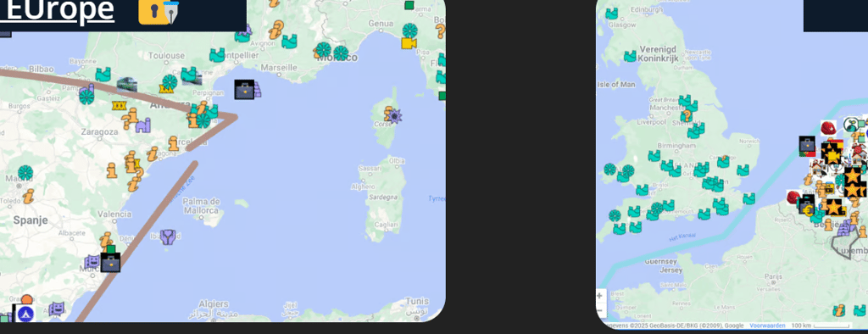Click the teal castle marker below Verenigd Koninkrijk
The width and height of the screenshot is (868, 334).
tap(630, 56)
